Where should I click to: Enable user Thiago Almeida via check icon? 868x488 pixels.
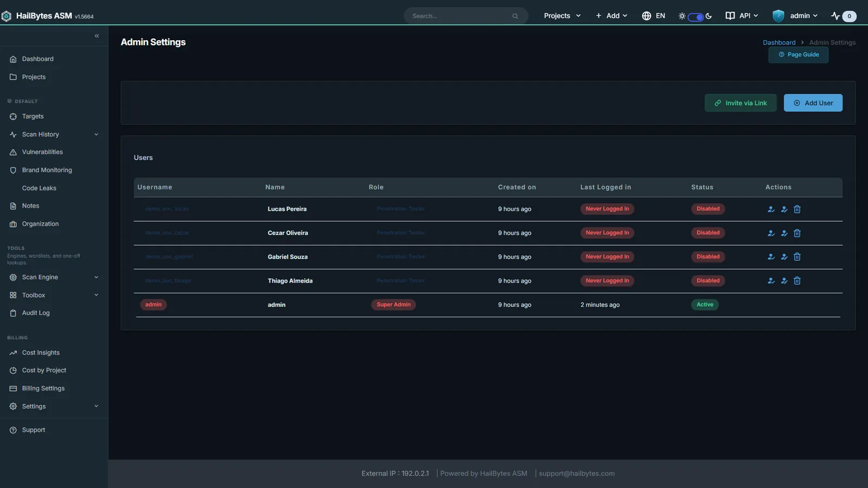click(771, 281)
